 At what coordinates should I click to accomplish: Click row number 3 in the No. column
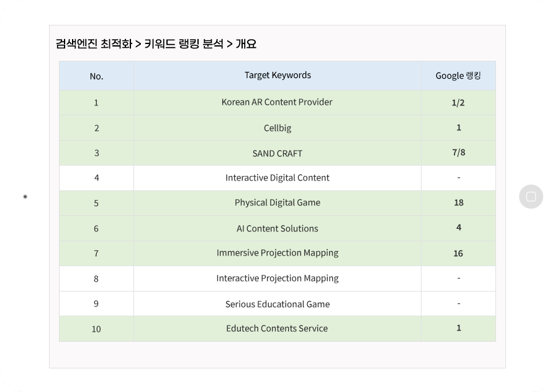point(96,153)
